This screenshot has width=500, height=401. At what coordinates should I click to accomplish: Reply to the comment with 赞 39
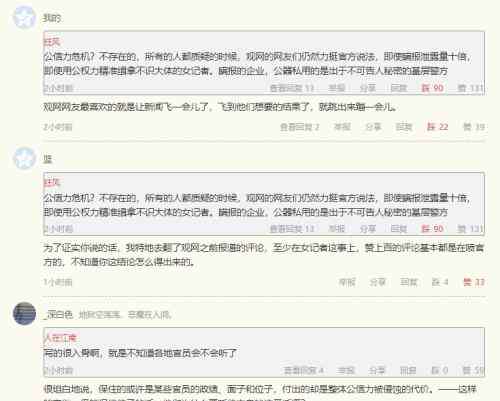[404, 127]
